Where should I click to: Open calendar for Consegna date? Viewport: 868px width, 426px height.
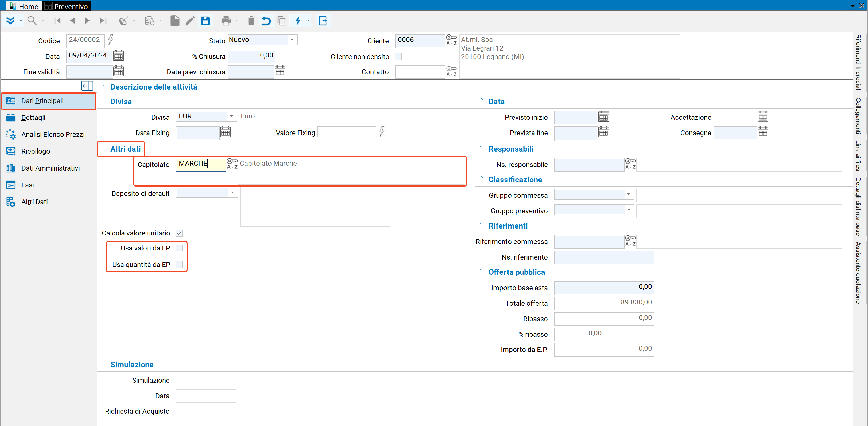pyautogui.click(x=763, y=132)
